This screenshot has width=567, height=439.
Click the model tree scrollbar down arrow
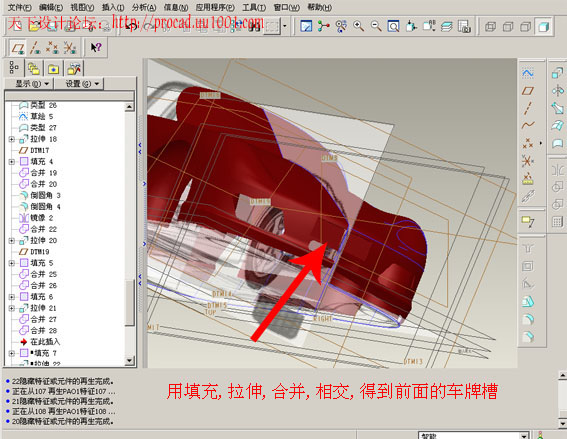click(x=129, y=361)
